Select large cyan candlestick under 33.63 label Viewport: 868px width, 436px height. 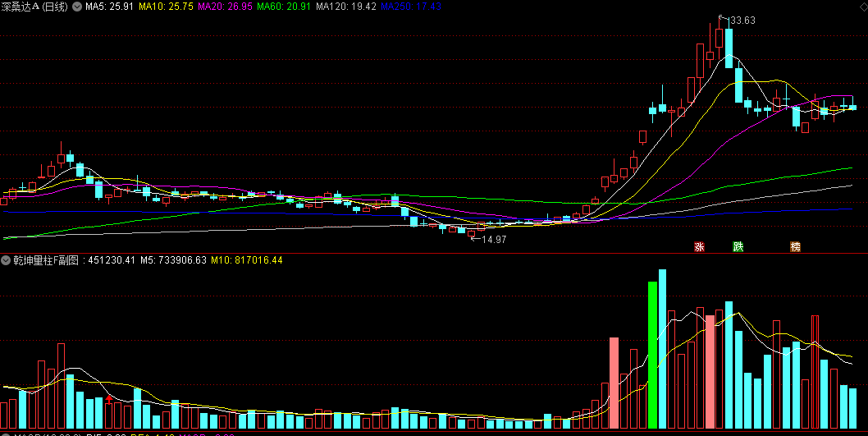pos(729,48)
